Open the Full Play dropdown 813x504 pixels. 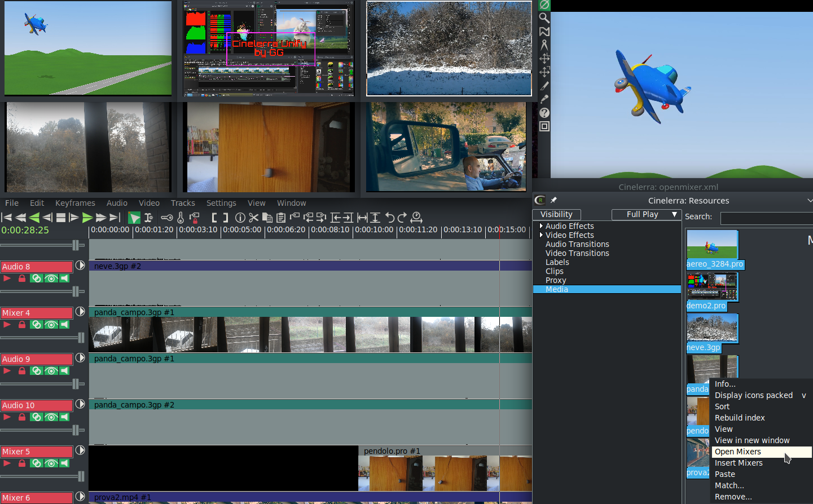click(646, 214)
